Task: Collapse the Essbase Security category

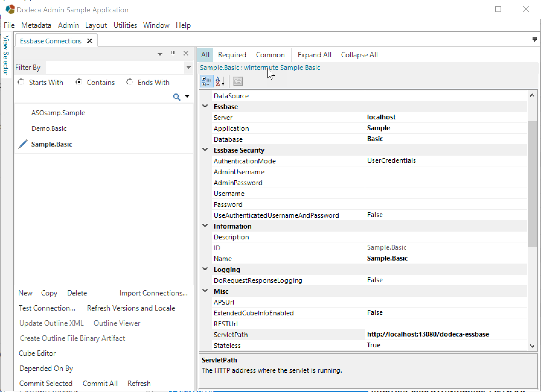Action: [205, 150]
